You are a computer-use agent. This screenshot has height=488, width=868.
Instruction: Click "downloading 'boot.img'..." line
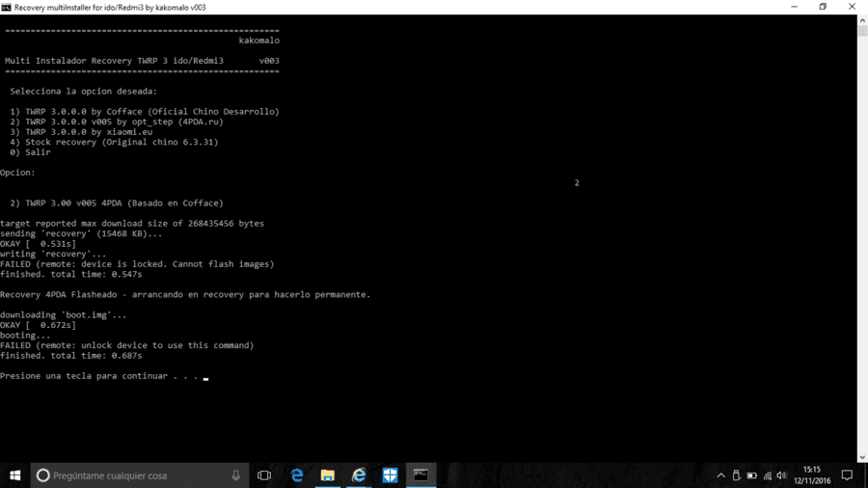click(x=64, y=314)
